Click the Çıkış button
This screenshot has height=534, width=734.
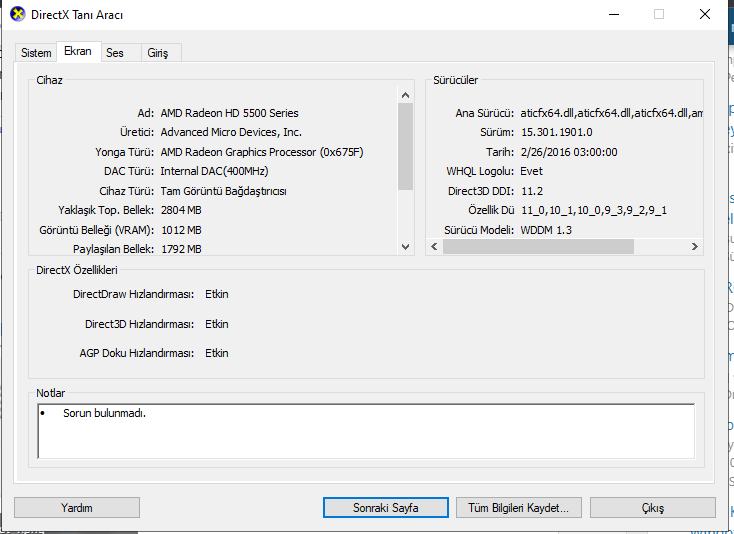point(653,508)
